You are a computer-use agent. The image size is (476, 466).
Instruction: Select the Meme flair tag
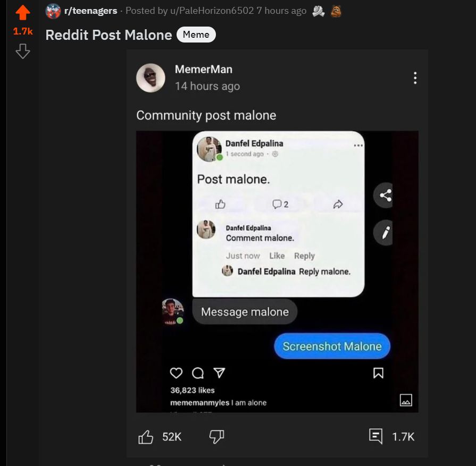click(x=196, y=34)
